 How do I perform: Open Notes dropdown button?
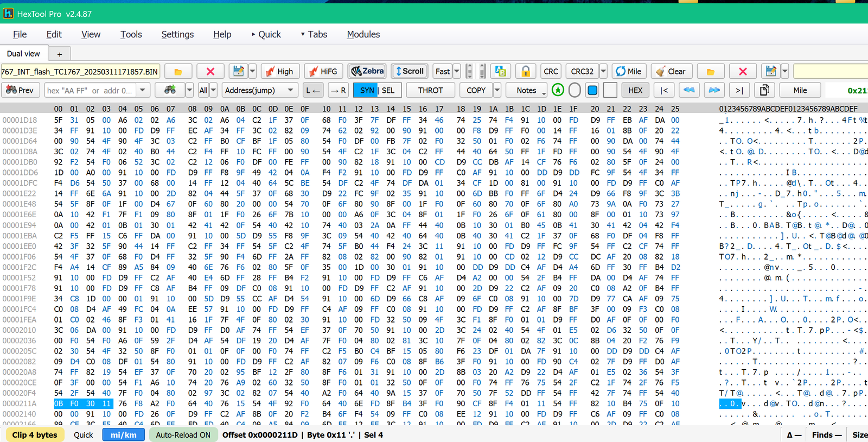(526, 90)
